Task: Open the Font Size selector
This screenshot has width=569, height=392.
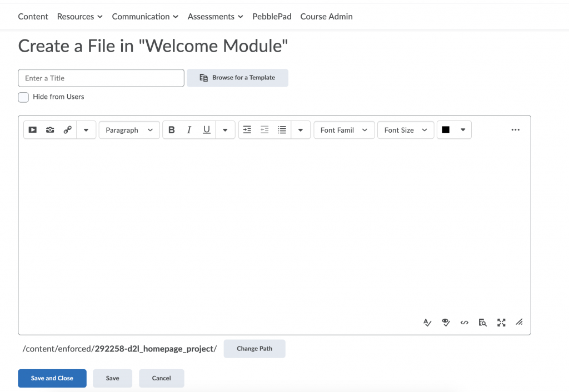Action: pyautogui.click(x=405, y=129)
